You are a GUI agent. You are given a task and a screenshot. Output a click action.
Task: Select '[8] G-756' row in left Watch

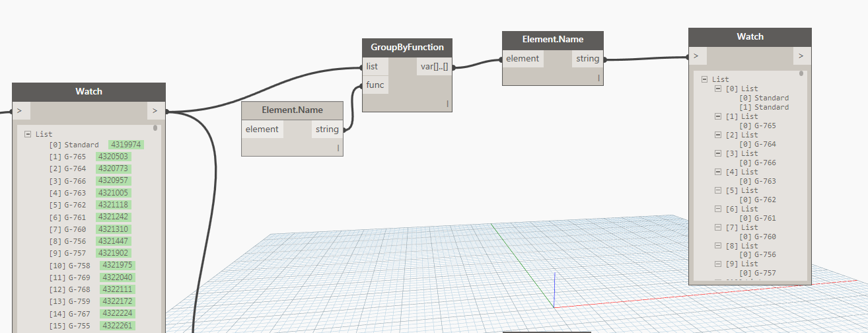click(89, 241)
